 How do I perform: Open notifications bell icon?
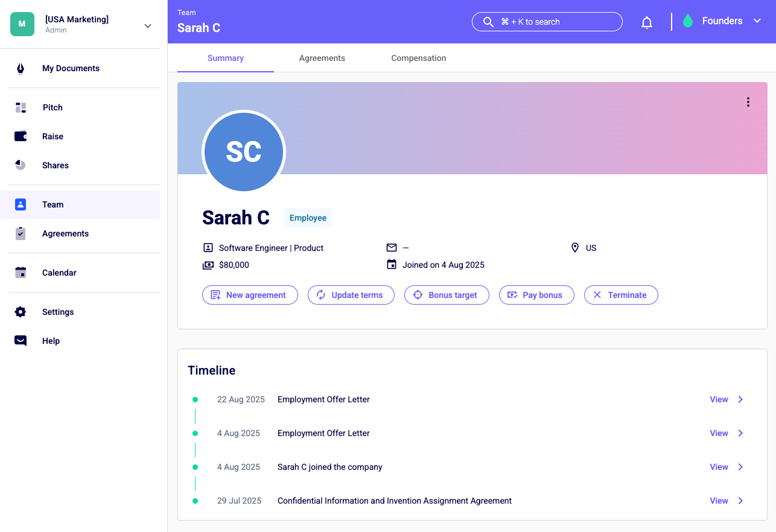point(647,22)
